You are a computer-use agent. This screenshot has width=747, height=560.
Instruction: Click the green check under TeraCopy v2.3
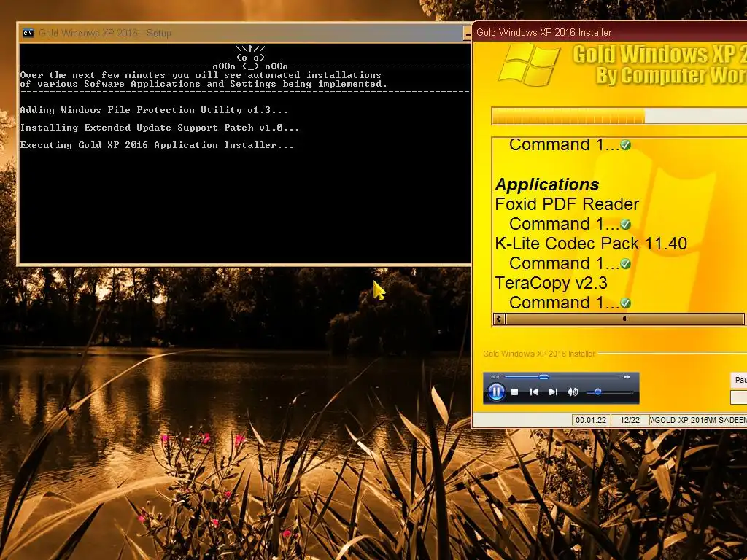pos(625,303)
